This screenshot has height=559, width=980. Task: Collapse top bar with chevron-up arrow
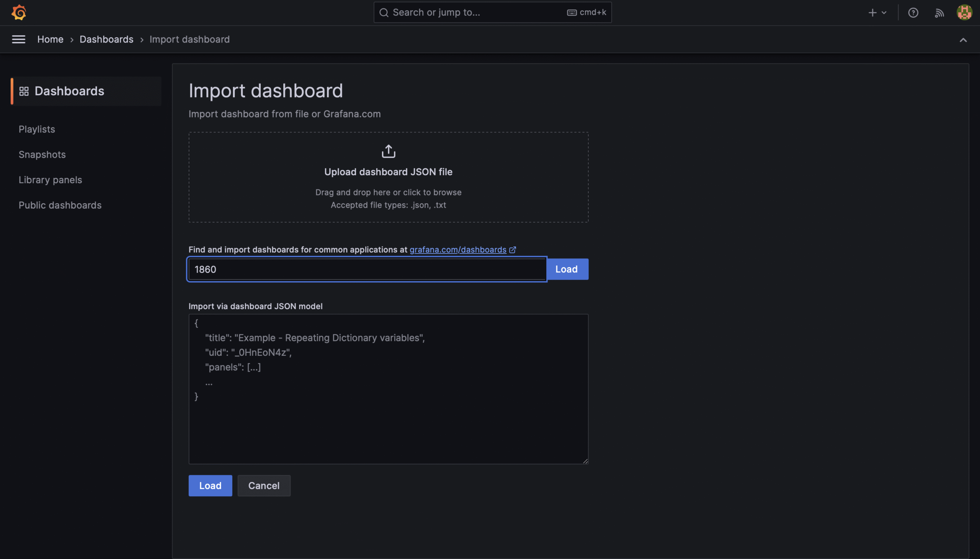(x=963, y=40)
